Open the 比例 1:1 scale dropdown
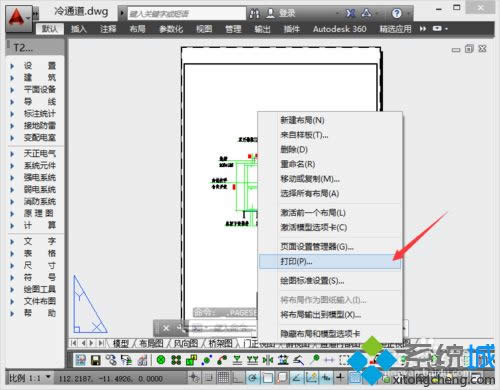The width and height of the screenshot is (500, 390). pos(30,378)
